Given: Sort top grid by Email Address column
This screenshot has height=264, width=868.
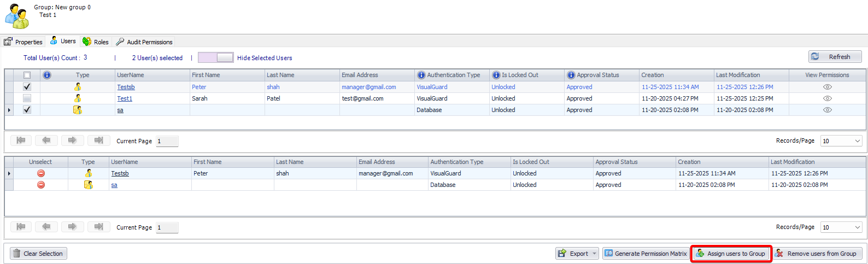Looking at the screenshot, I should coord(377,75).
